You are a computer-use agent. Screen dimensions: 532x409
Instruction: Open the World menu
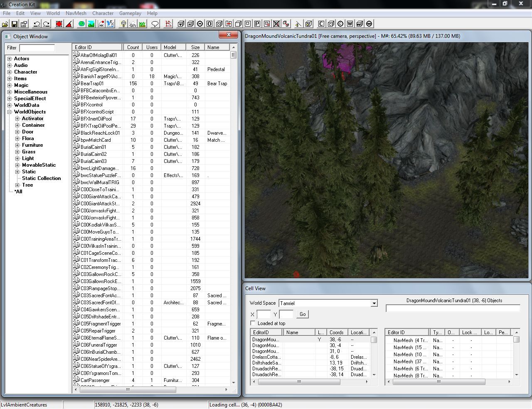point(53,13)
